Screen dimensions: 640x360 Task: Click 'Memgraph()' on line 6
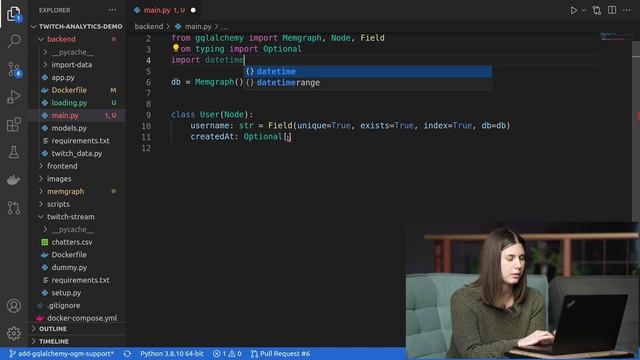[219, 82]
